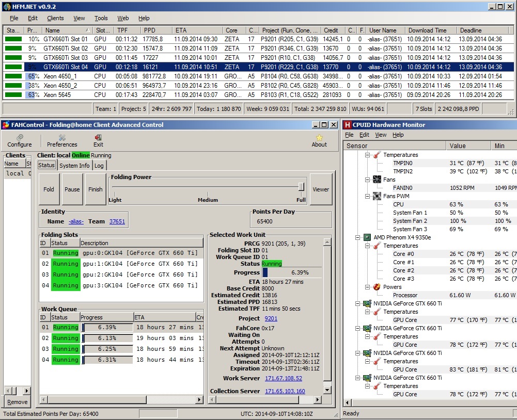Switch to the System Info tab
This screenshot has height=420, width=517.
click(74, 166)
